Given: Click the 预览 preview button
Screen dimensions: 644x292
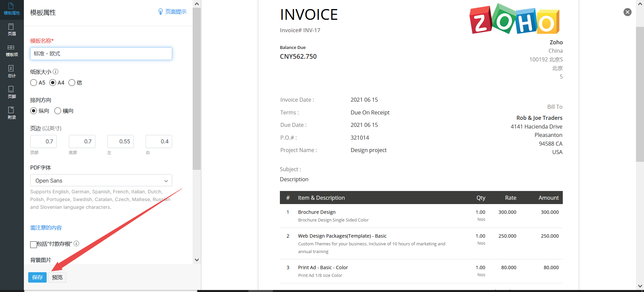Looking at the screenshot, I should [57, 277].
